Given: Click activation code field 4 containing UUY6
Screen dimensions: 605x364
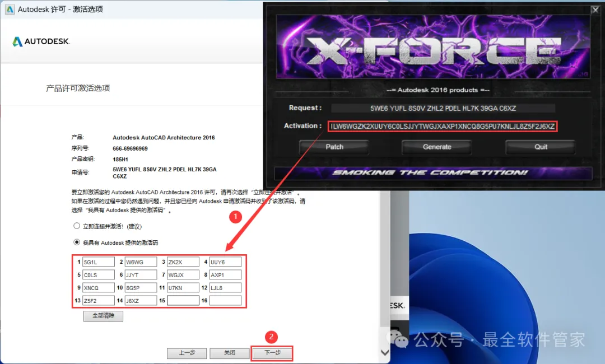Looking at the screenshot, I should tap(225, 262).
